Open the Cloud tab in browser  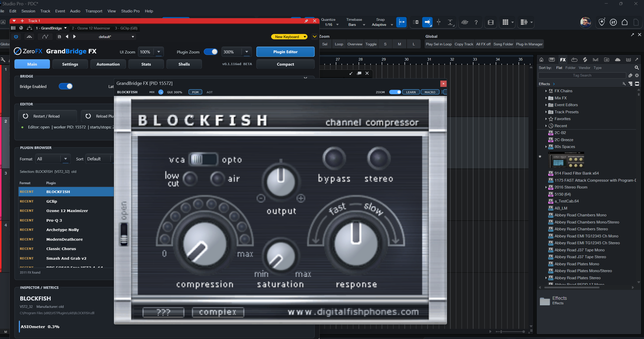(x=618, y=60)
